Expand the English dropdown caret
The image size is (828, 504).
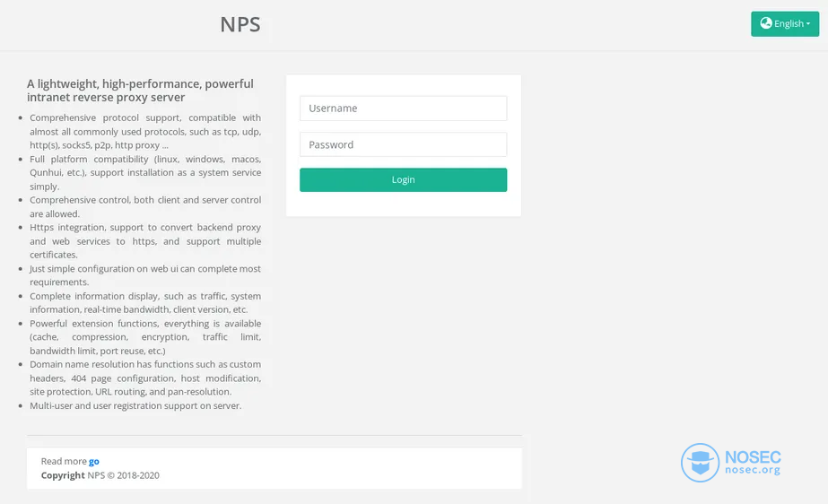(x=808, y=23)
